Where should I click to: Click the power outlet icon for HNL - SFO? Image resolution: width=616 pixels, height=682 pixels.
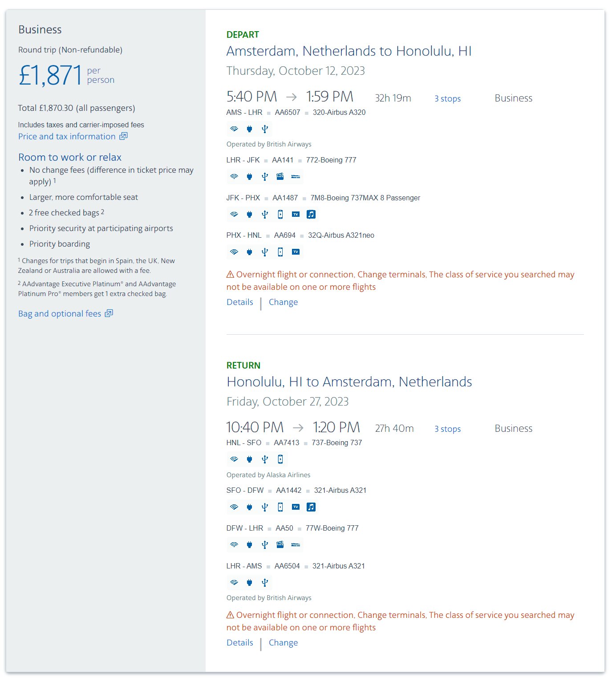(x=250, y=459)
